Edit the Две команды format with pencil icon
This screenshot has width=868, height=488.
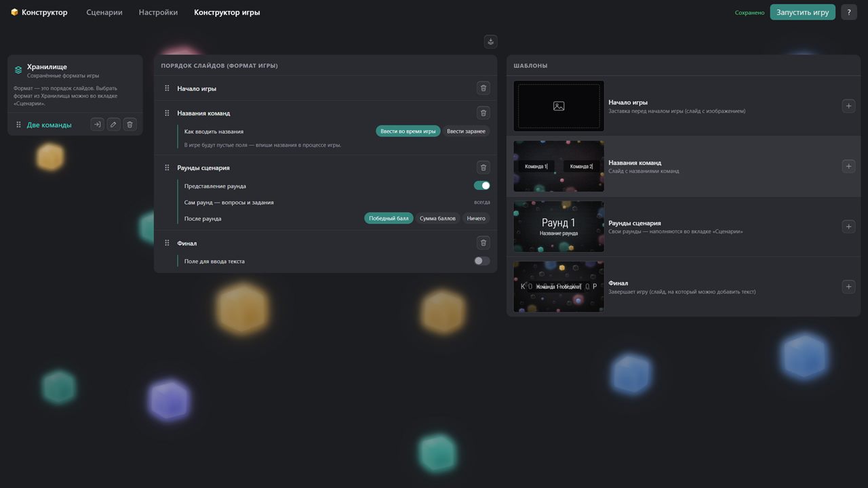coord(113,125)
